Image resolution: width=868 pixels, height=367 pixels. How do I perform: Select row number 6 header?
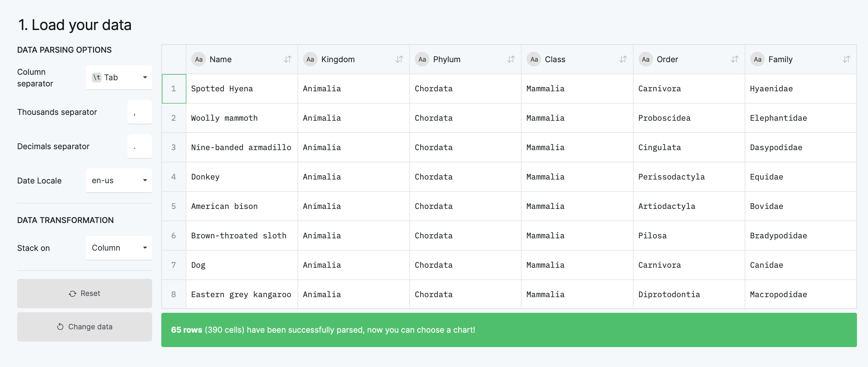click(x=174, y=236)
